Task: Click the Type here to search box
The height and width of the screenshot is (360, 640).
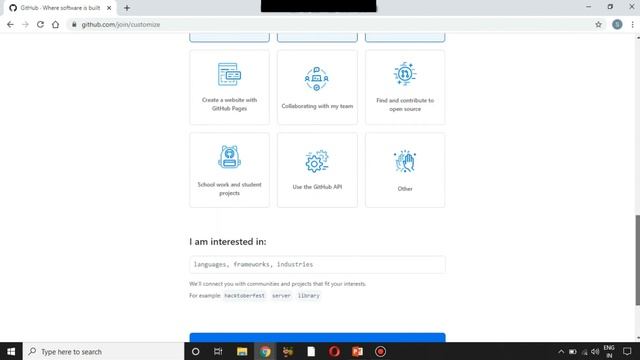Action: [x=103, y=351]
